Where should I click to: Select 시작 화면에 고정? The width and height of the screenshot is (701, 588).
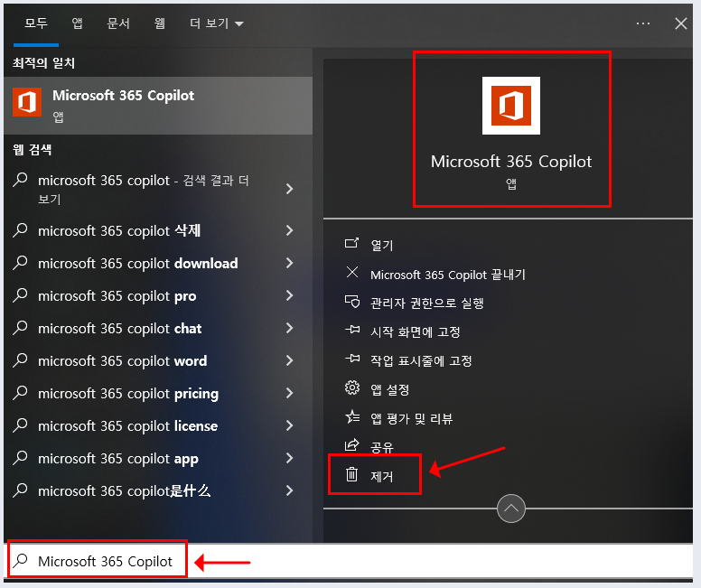tap(416, 331)
